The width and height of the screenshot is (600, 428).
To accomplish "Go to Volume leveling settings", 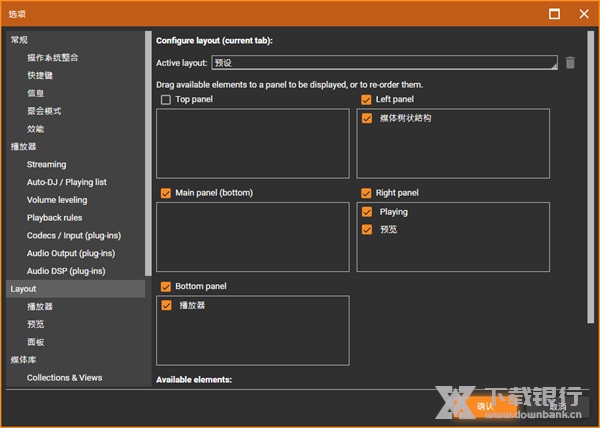I will [x=56, y=200].
